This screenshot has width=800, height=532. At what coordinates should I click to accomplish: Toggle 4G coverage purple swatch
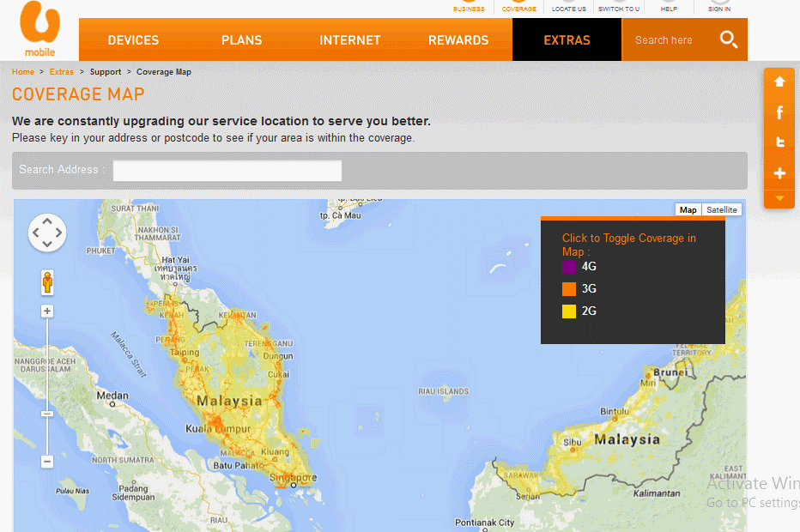(x=569, y=267)
